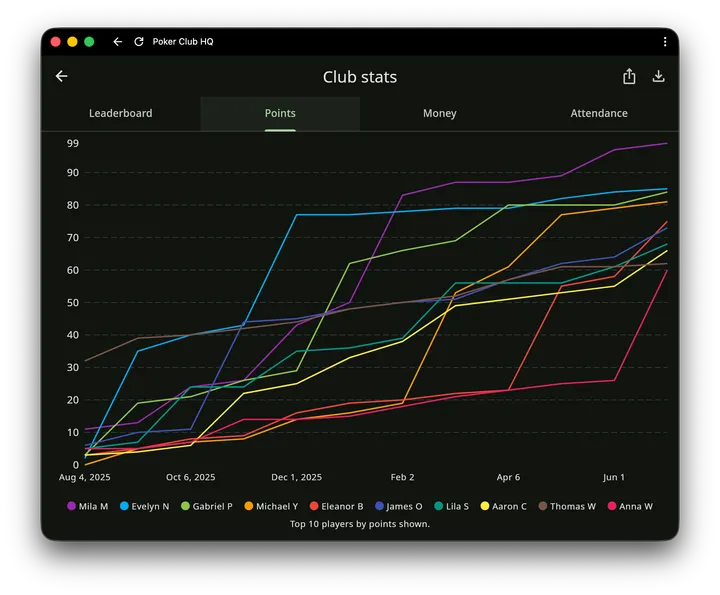Viewport: 720px width, 595px height.
Task: Go back using the Club stats back arrow
Action: point(62,76)
